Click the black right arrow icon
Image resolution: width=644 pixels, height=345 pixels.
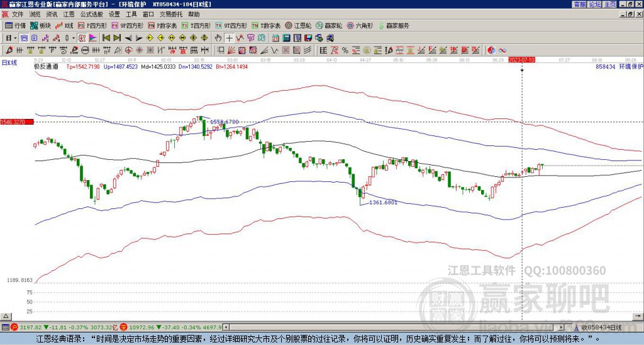(x=139, y=38)
